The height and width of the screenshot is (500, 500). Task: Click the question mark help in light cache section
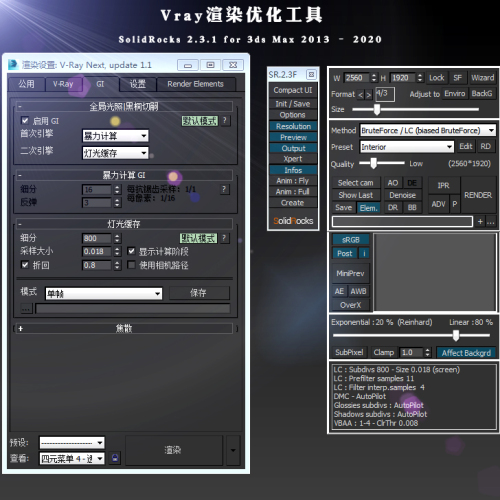224,238
